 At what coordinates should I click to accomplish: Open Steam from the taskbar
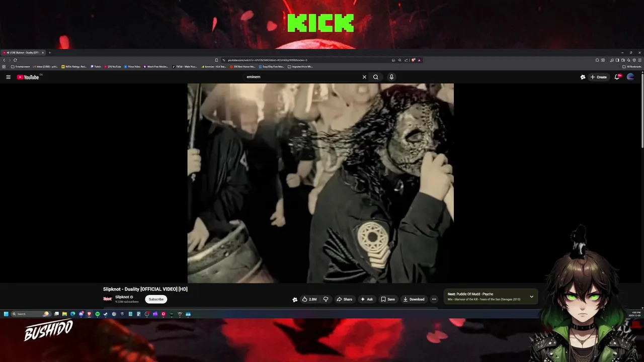[x=106, y=314]
